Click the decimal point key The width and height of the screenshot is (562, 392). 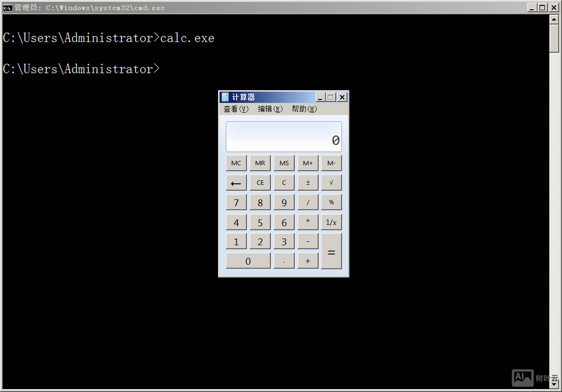click(x=284, y=261)
